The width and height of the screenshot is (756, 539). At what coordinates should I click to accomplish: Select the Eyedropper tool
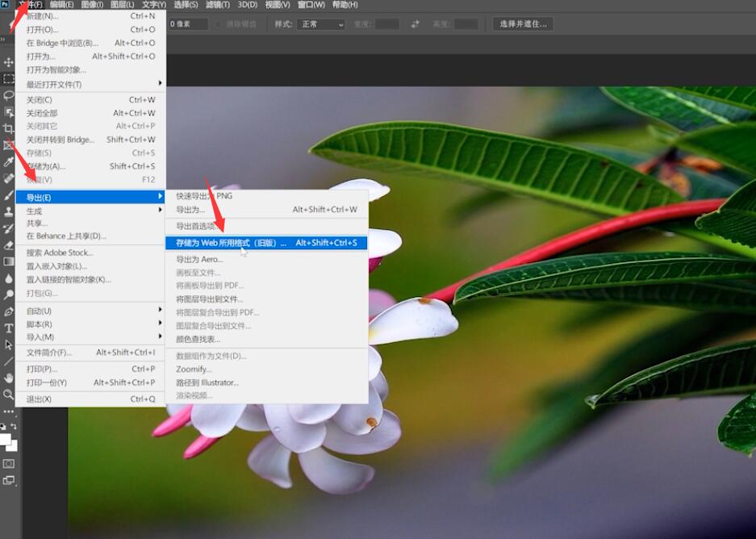point(8,161)
